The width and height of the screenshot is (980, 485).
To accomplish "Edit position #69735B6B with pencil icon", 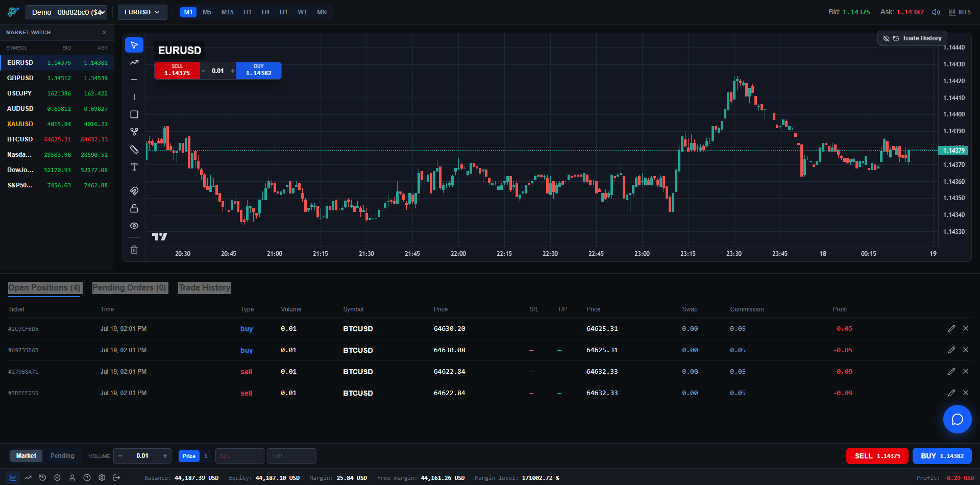I will pyautogui.click(x=951, y=350).
